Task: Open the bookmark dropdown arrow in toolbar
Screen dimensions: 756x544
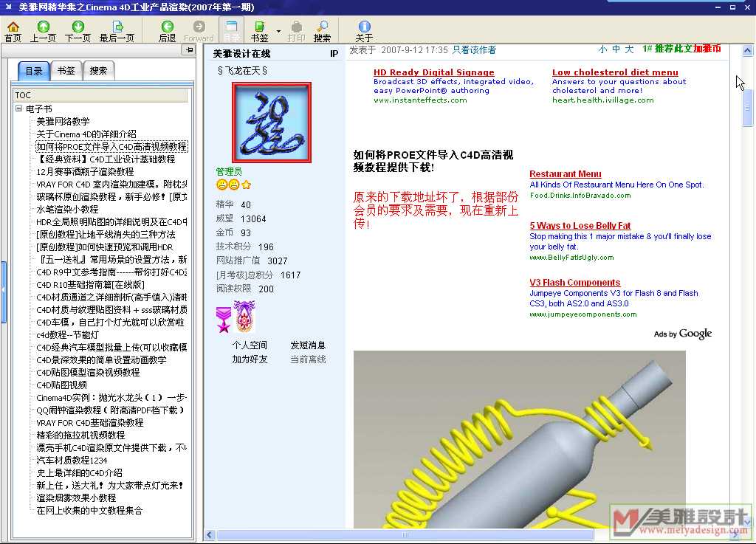Action: (278, 31)
